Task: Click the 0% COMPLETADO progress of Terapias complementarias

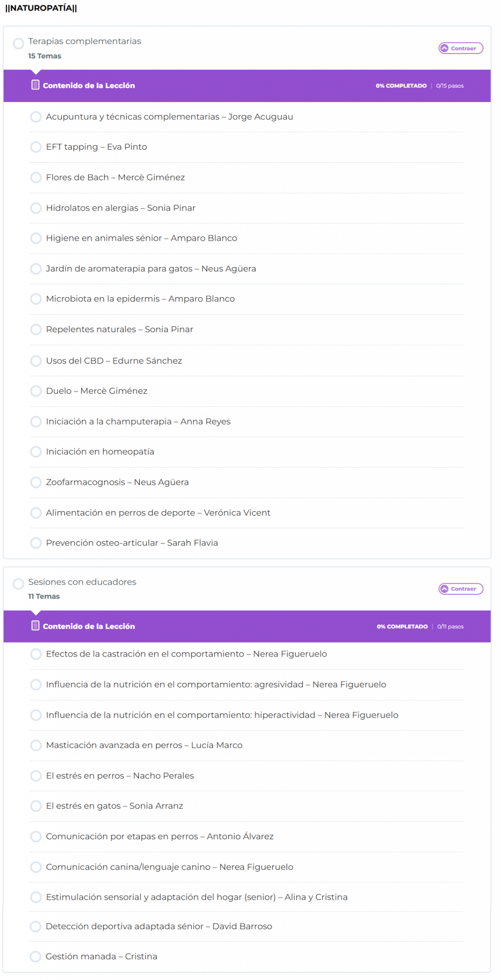Action: tap(401, 86)
